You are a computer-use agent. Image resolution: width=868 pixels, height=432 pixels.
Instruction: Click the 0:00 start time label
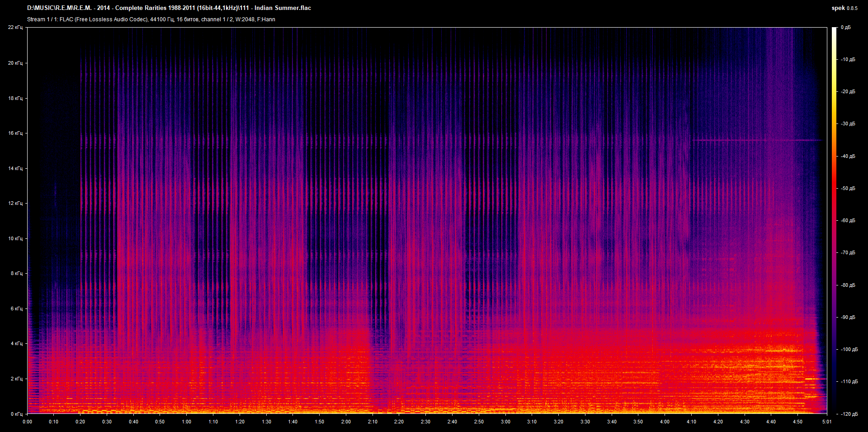(x=28, y=422)
